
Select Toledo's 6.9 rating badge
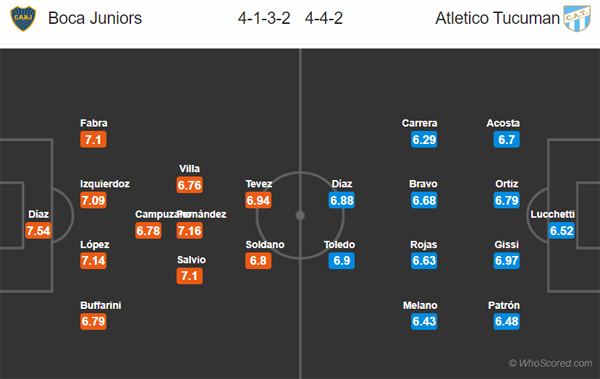341,261
